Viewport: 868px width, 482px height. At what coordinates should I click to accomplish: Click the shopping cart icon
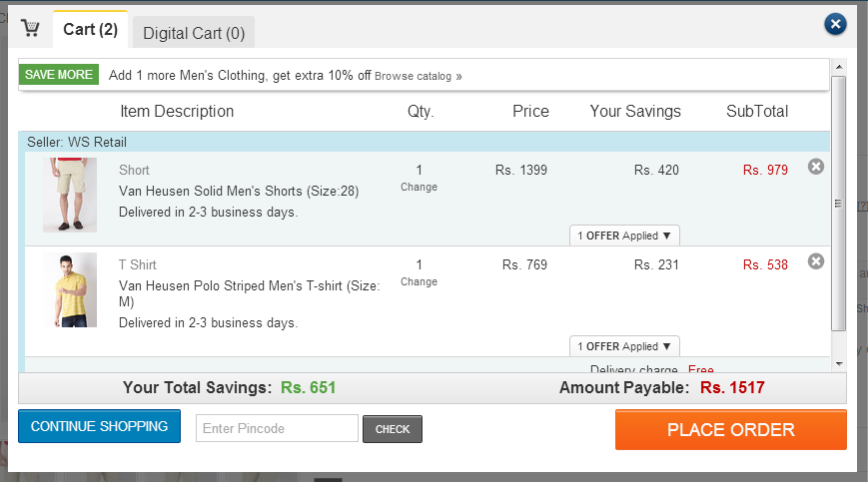pos(30,28)
